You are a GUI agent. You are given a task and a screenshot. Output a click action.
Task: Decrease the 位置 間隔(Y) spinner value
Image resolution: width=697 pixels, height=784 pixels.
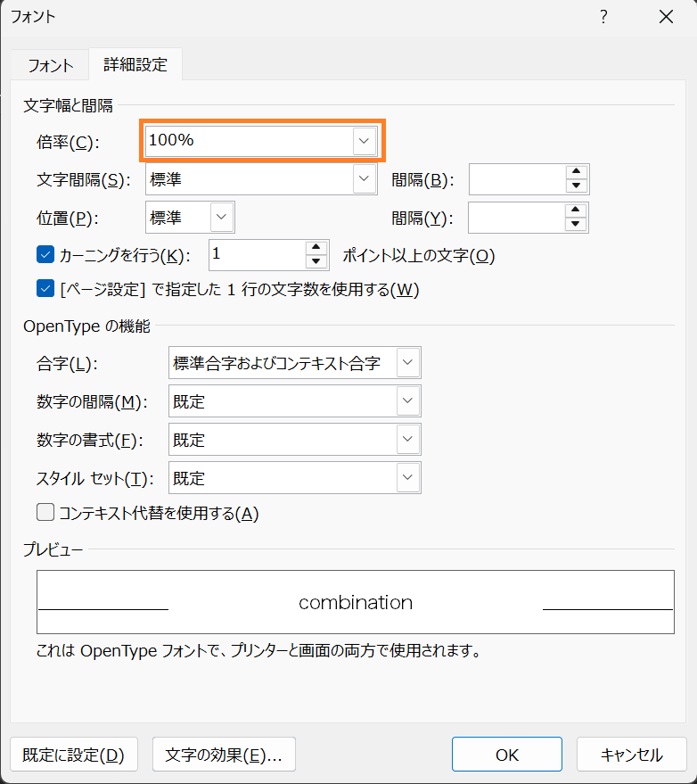click(x=577, y=224)
